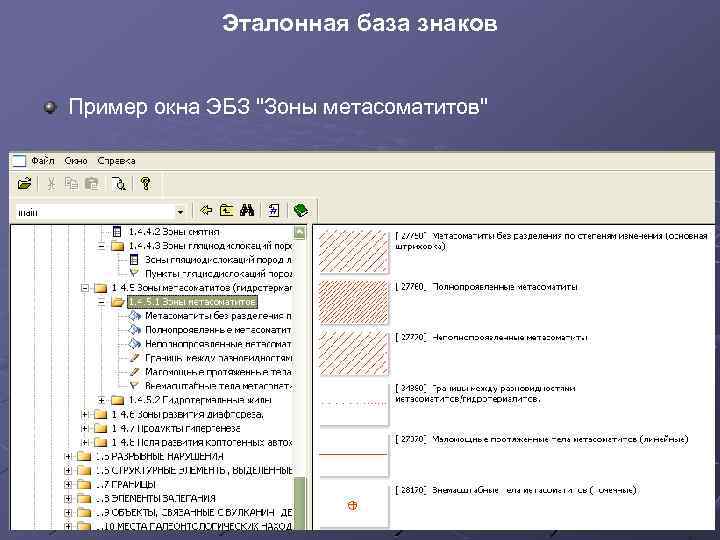The height and width of the screenshot is (540, 720).
Task: Select 1.4.4.2 Зоны смятия tree item
Action: point(174,231)
